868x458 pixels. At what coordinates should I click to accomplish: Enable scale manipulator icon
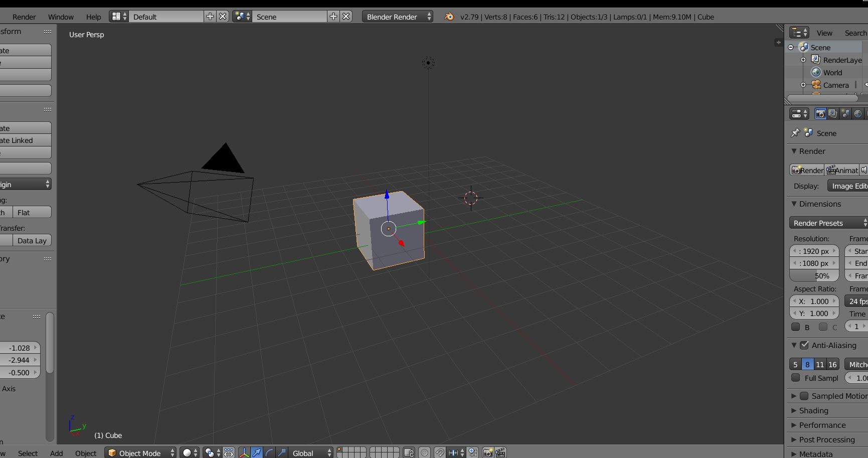pos(282,452)
